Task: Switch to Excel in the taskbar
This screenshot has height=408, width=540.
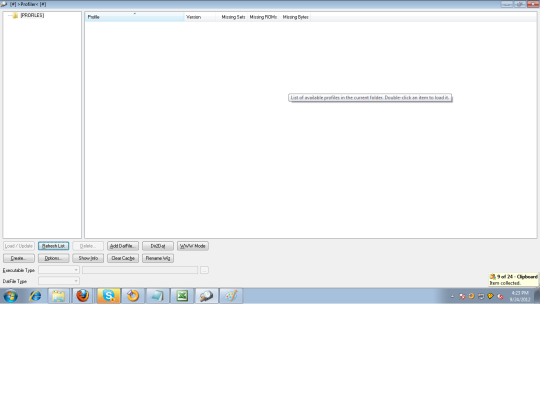Action: click(182, 296)
